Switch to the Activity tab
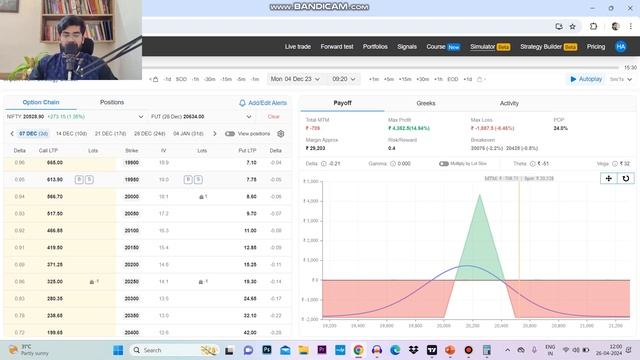The image size is (640, 360). [509, 103]
